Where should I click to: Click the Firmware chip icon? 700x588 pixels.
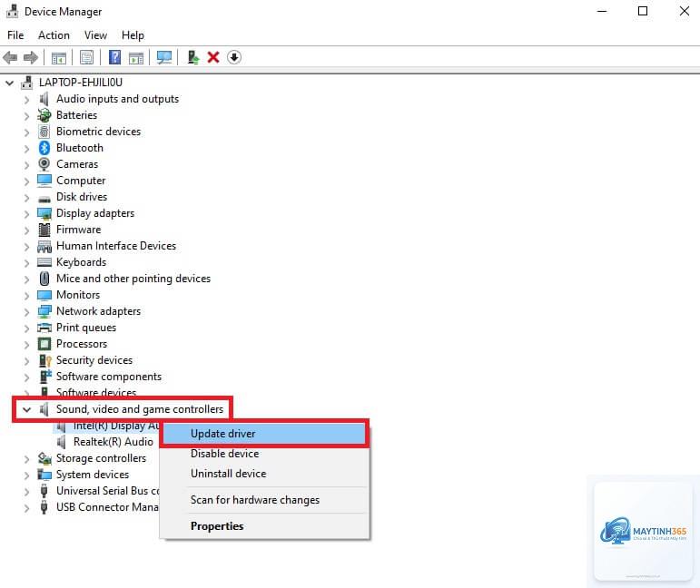44,230
